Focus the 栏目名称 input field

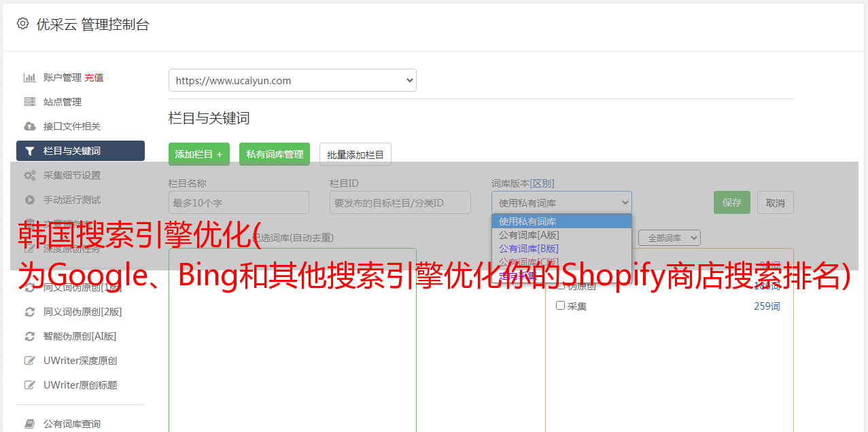tap(239, 202)
